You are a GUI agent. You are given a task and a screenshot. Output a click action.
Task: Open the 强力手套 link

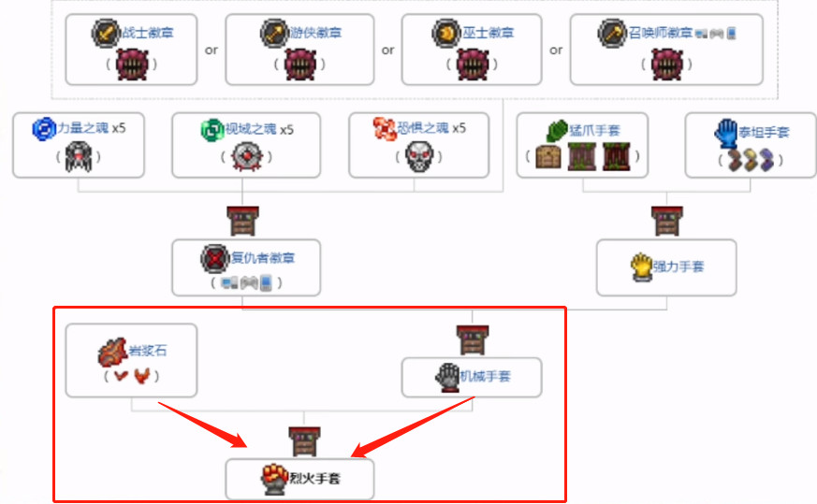(678, 266)
